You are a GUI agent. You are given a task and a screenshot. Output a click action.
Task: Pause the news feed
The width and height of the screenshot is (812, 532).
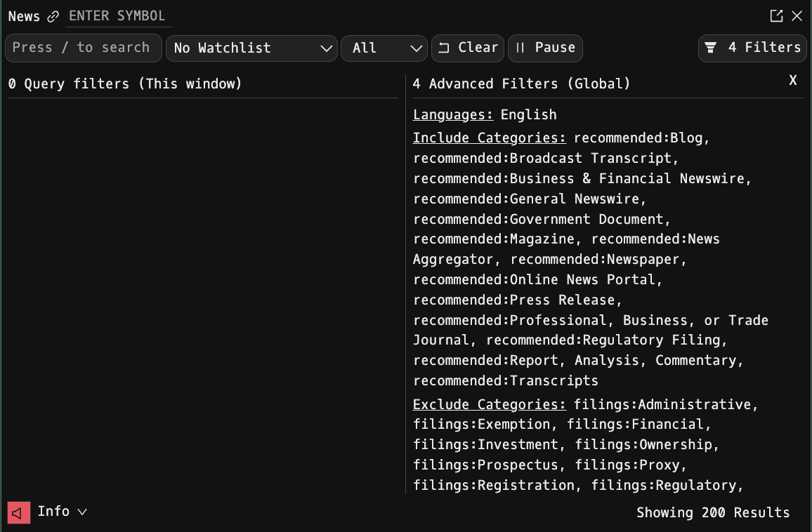tap(545, 48)
